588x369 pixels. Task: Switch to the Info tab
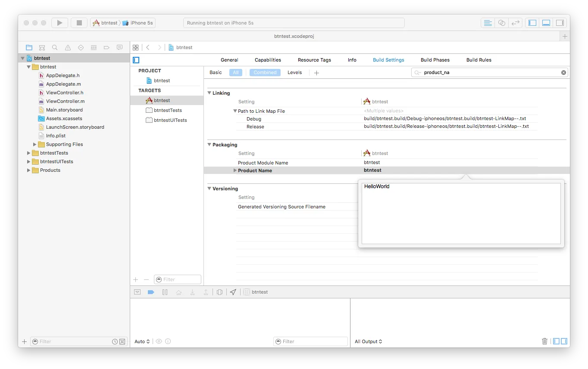pos(352,60)
